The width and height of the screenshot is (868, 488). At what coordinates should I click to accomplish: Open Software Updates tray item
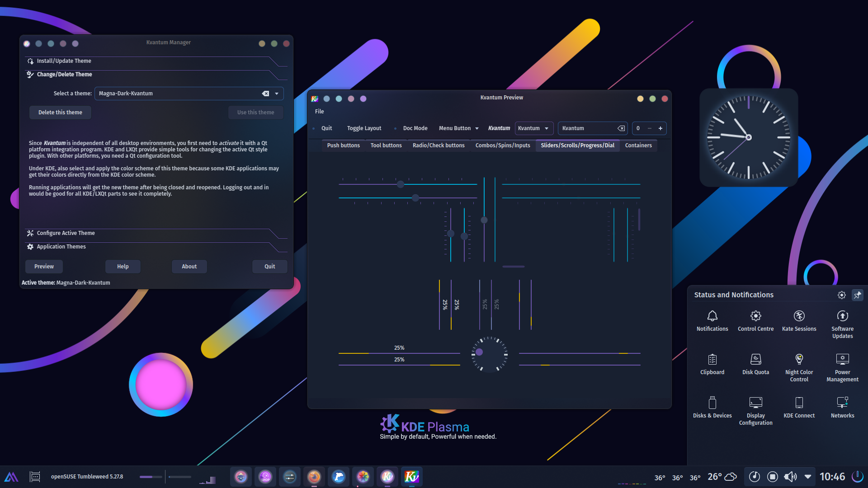point(842,324)
